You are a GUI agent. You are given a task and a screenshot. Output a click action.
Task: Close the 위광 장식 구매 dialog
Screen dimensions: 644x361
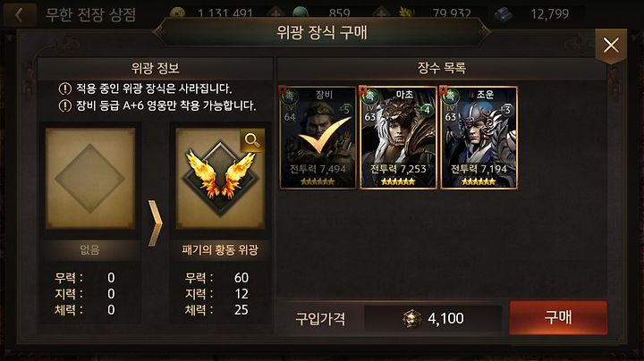[611, 45]
